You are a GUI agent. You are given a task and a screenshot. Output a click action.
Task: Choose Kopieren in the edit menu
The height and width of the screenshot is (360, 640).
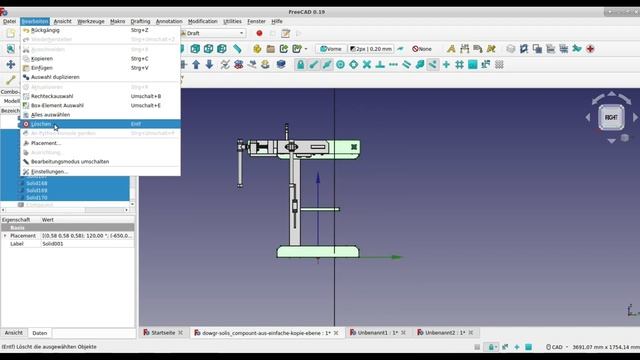click(100, 58)
